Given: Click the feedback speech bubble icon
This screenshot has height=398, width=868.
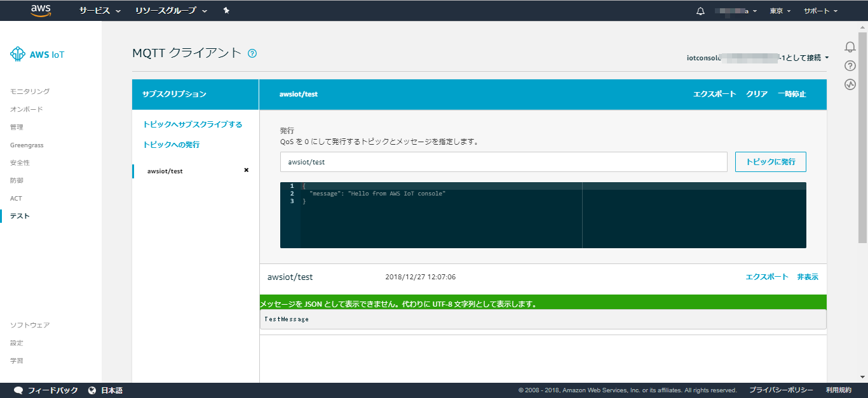Looking at the screenshot, I should 18,390.
